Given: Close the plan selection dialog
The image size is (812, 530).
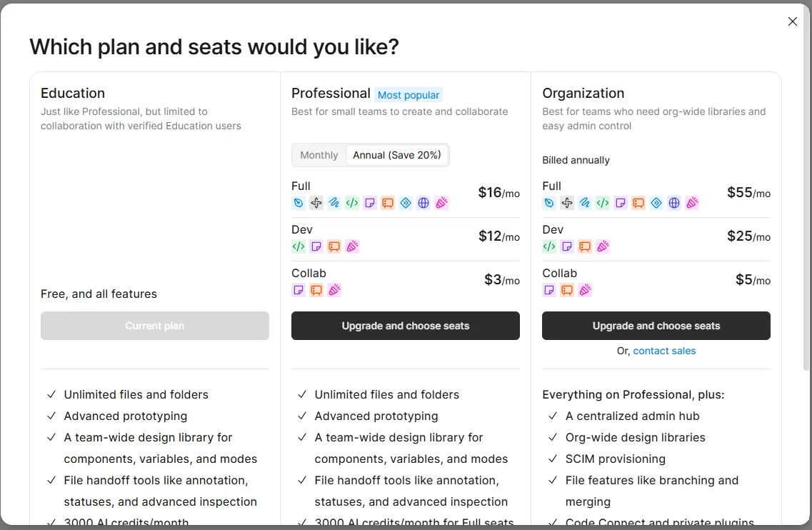Looking at the screenshot, I should pos(792,21).
